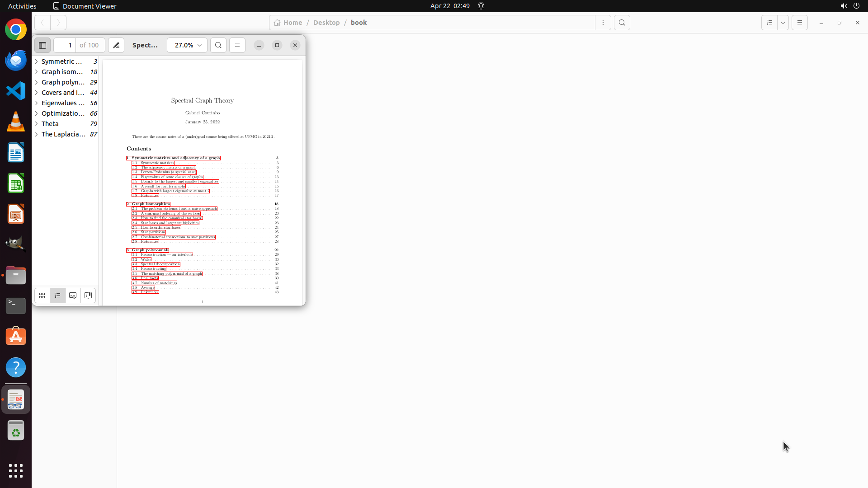Open the Files search icon
Viewport: 868px width, 488px height.
click(622, 23)
